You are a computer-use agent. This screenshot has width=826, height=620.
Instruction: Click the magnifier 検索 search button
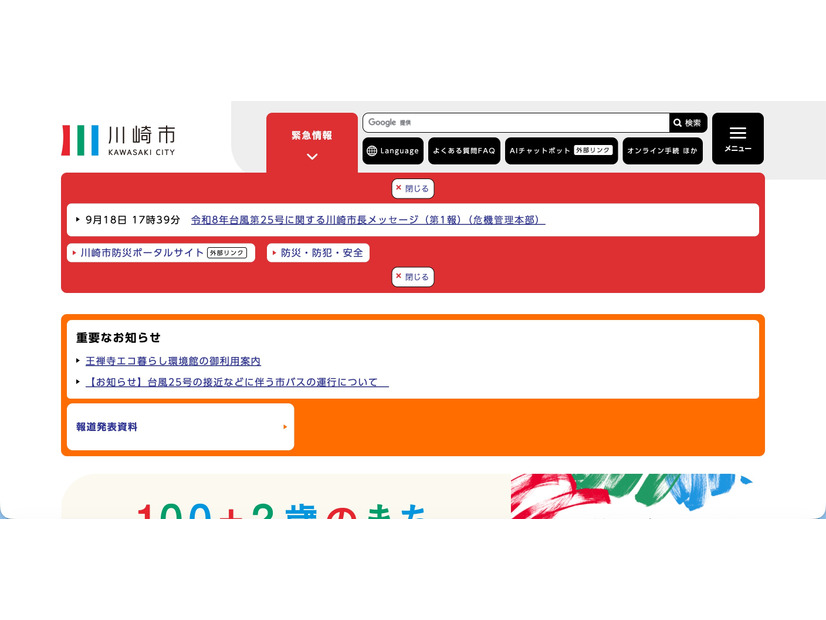tap(688, 123)
